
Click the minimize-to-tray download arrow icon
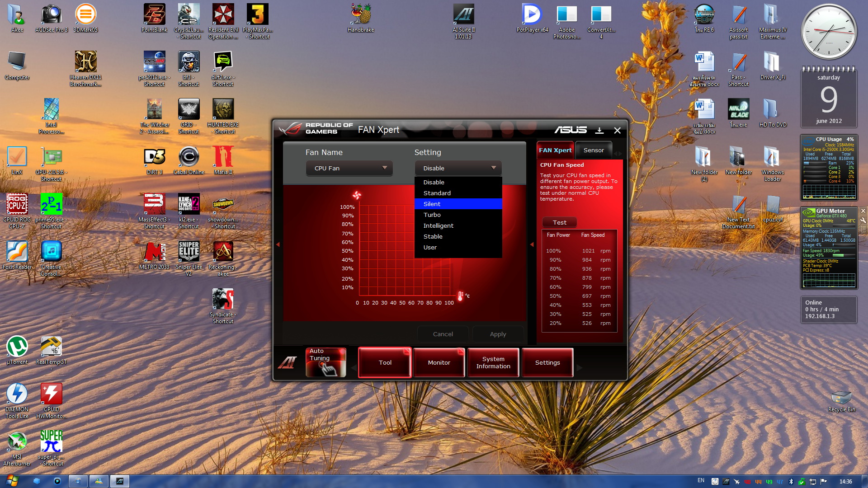(599, 131)
